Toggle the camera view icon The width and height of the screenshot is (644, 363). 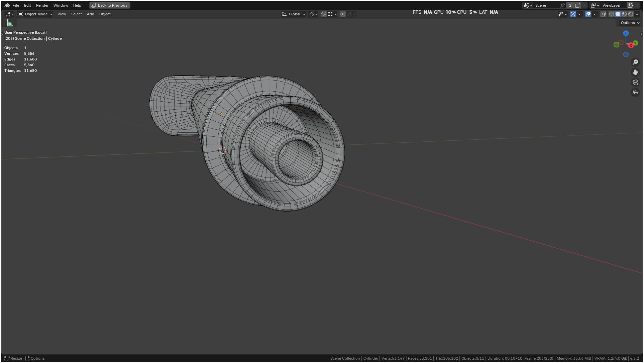click(x=635, y=82)
